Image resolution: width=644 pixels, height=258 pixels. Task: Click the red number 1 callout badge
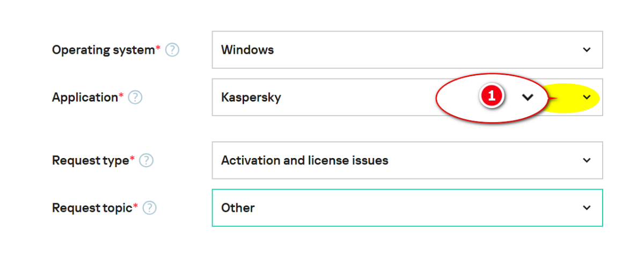[491, 97]
